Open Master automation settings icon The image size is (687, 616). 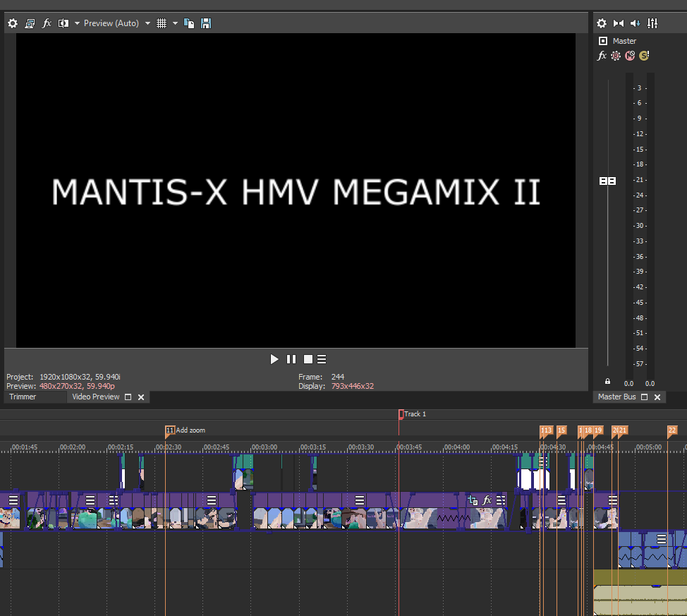pos(616,56)
